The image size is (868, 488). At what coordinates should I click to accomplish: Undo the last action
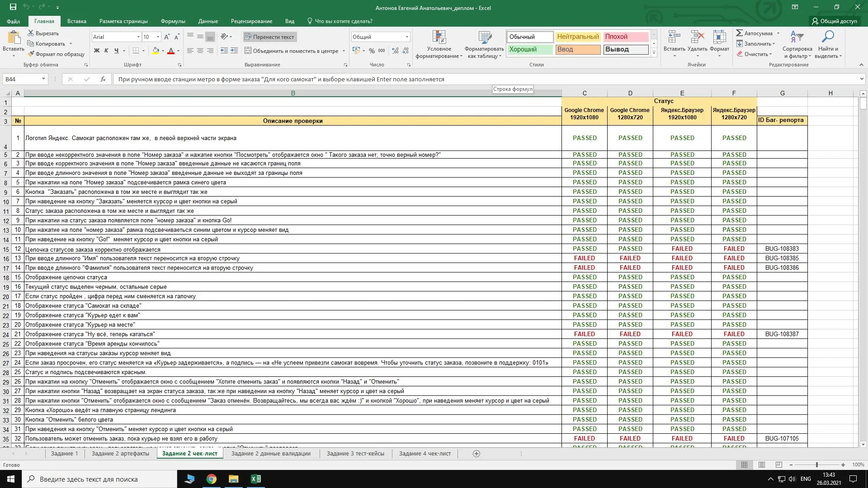click(x=26, y=7)
